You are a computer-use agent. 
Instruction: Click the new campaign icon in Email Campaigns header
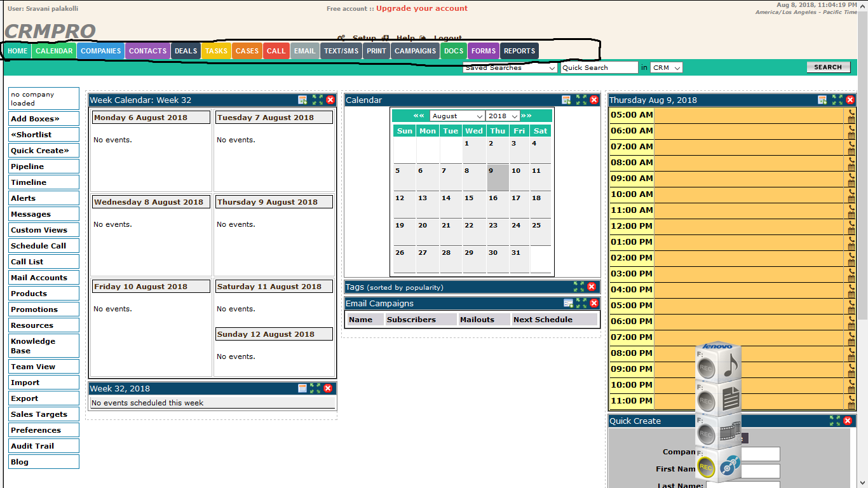(569, 303)
